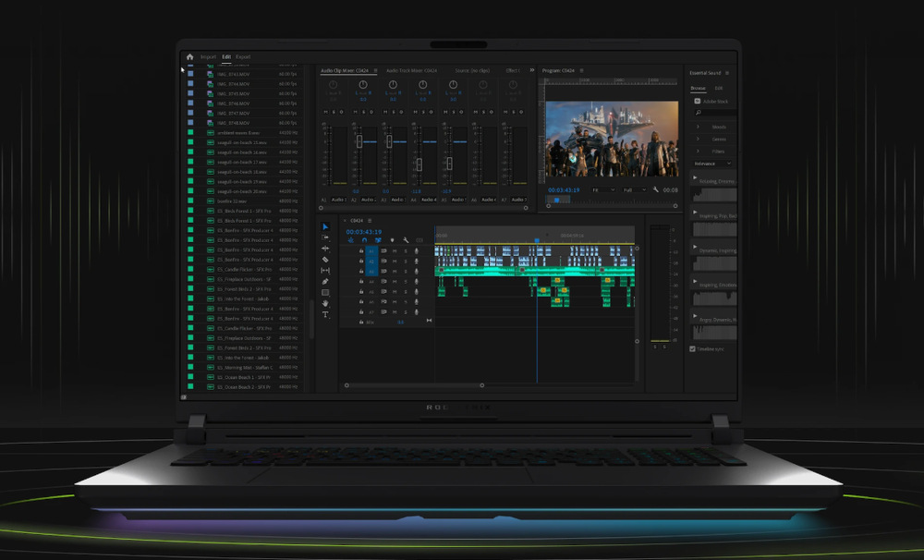Open the Import workspace
The image size is (924, 560).
pos(208,56)
